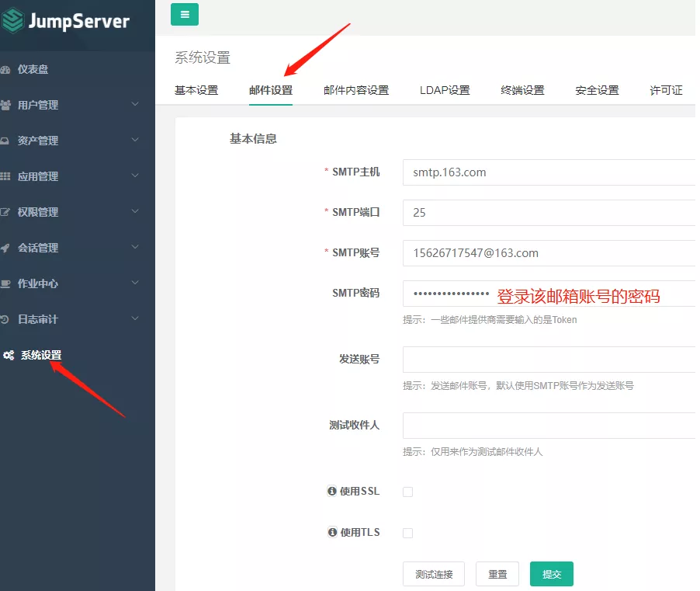This screenshot has width=700, height=591.
Task: Click the 测试收件人 input field
Action: (x=548, y=426)
